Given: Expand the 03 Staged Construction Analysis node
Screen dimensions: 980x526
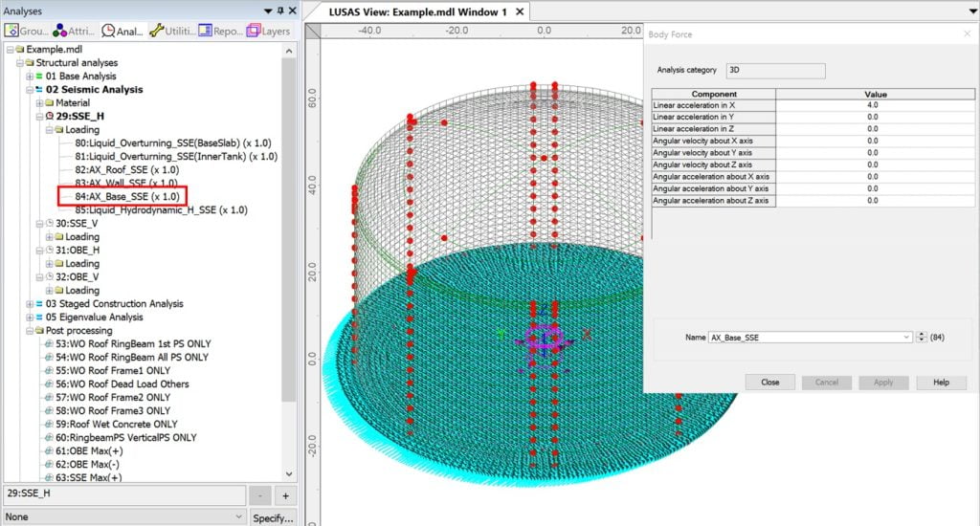Looking at the screenshot, I should click(x=29, y=303).
